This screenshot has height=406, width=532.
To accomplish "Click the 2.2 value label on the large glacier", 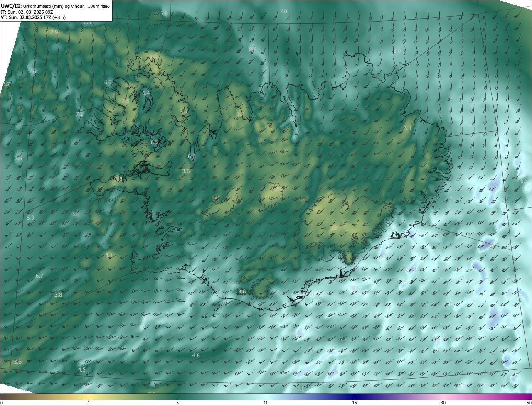I will (334, 228).
